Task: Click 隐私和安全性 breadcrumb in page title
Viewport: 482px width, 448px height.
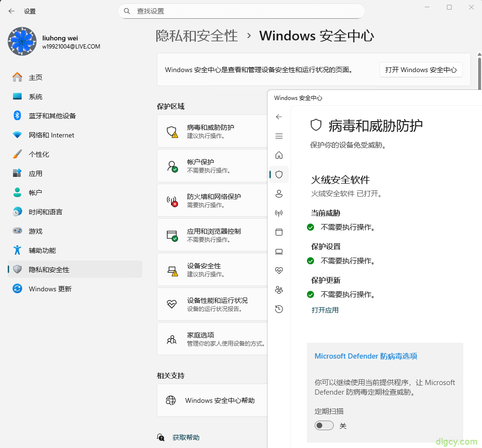Action: 197,36
